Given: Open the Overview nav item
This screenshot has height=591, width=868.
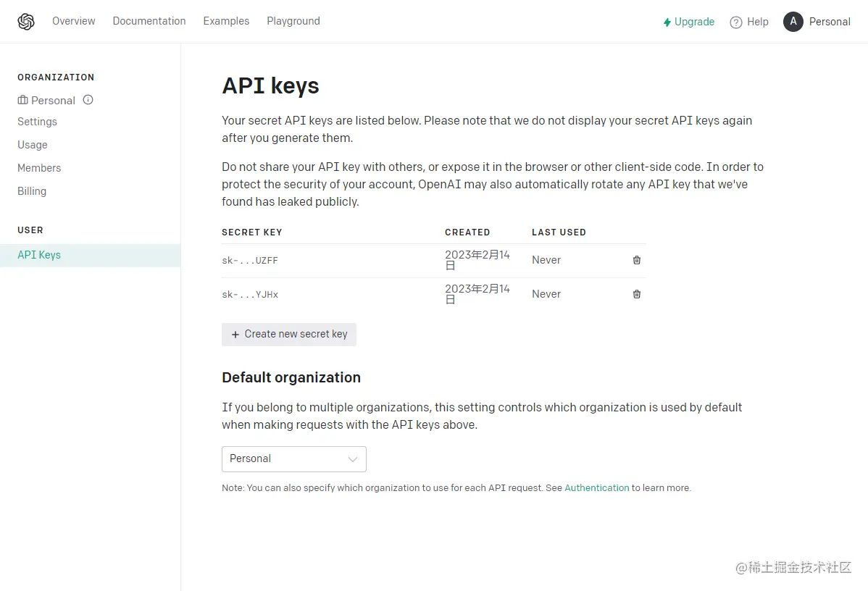Looking at the screenshot, I should click(74, 21).
